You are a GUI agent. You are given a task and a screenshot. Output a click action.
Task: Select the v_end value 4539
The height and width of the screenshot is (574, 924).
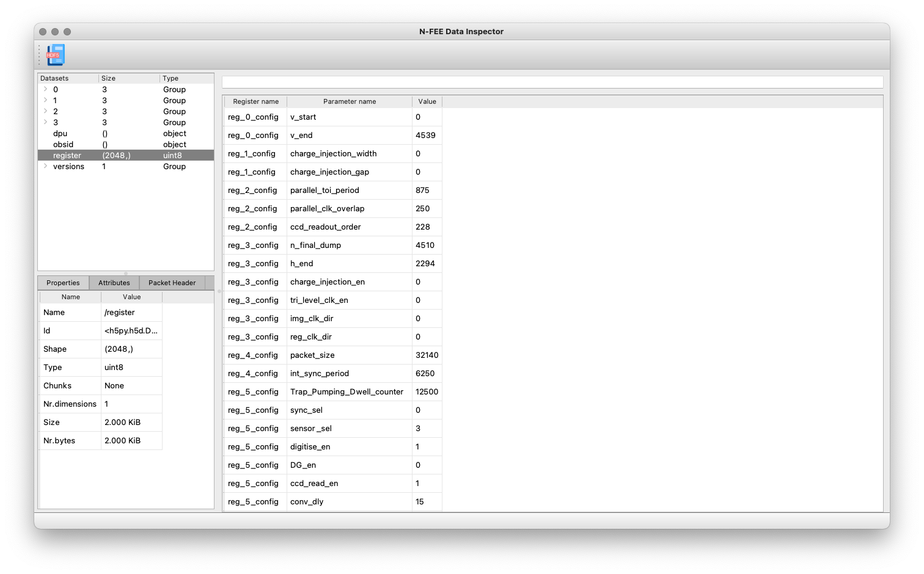click(427, 136)
